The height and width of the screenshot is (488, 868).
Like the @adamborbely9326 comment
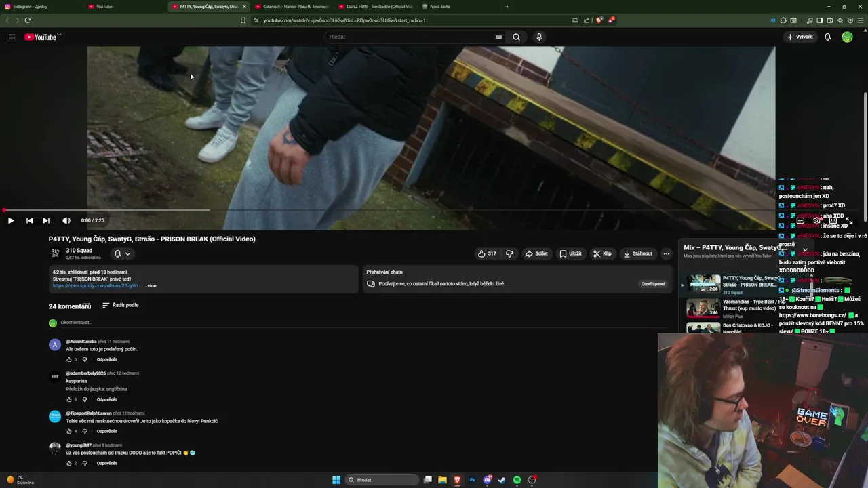69,399
